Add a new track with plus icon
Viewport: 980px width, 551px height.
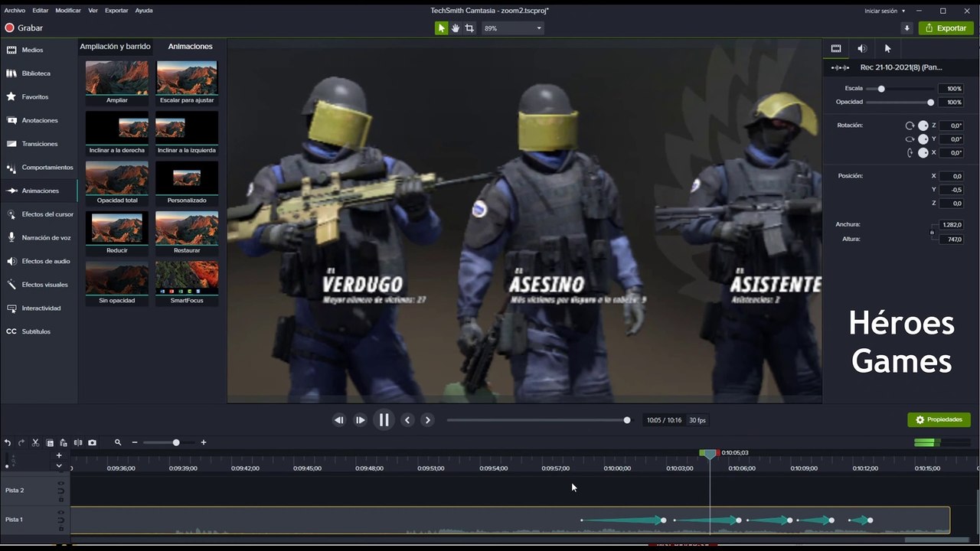pos(59,455)
